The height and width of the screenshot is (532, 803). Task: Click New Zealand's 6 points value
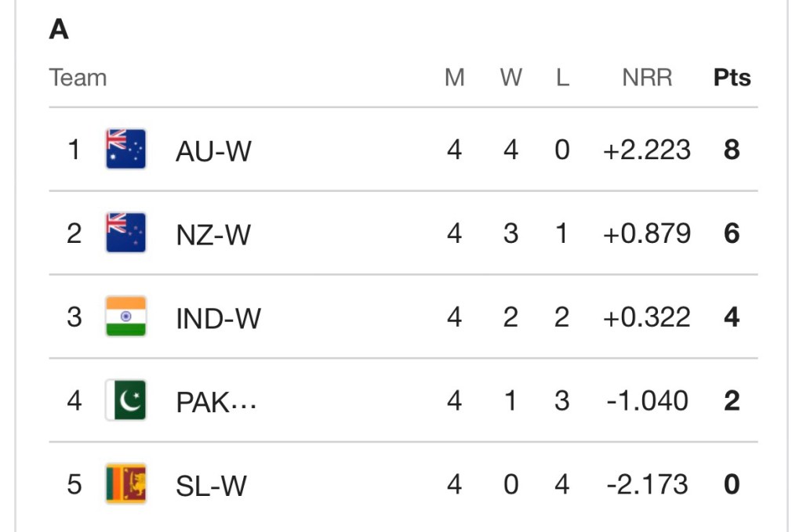pyautogui.click(x=732, y=233)
